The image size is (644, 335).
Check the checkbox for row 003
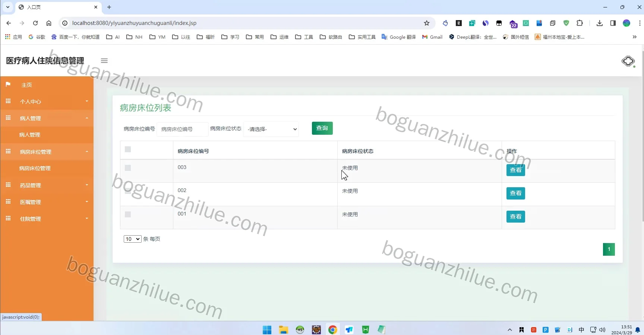[128, 168]
